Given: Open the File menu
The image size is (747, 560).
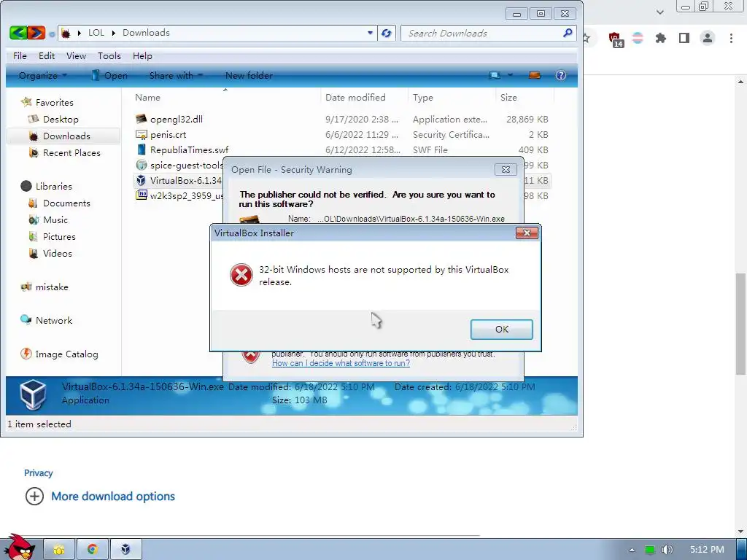Looking at the screenshot, I should point(20,55).
